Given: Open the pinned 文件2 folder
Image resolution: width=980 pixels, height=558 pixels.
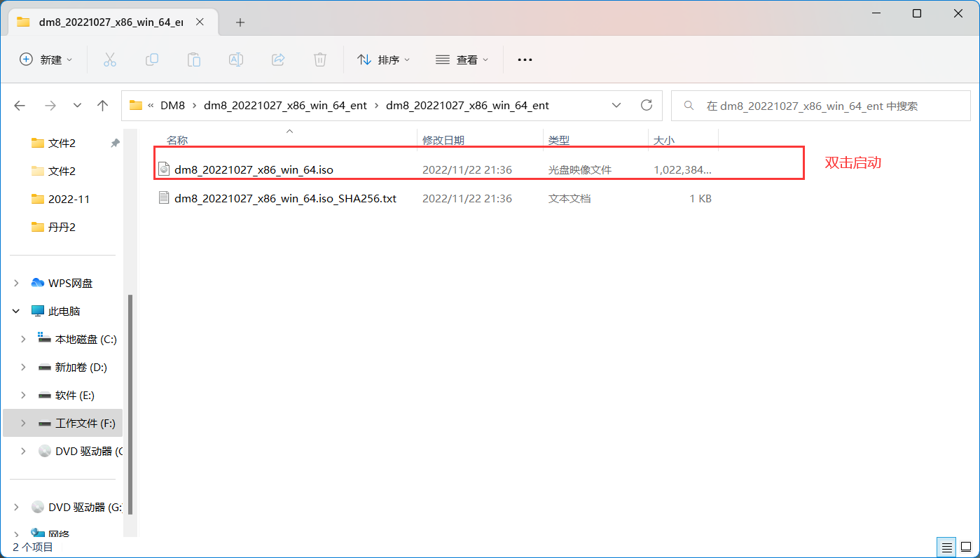Looking at the screenshot, I should pyautogui.click(x=62, y=143).
